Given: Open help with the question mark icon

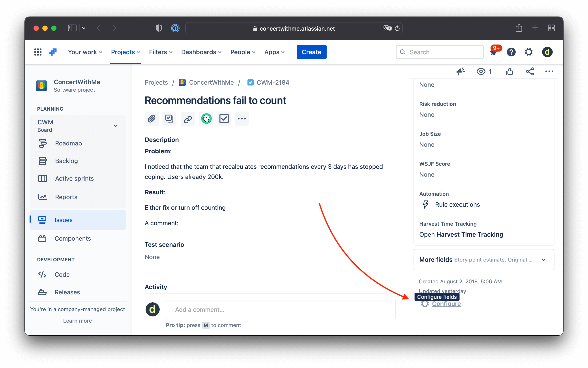Looking at the screenshot, I should pos(511,52).
